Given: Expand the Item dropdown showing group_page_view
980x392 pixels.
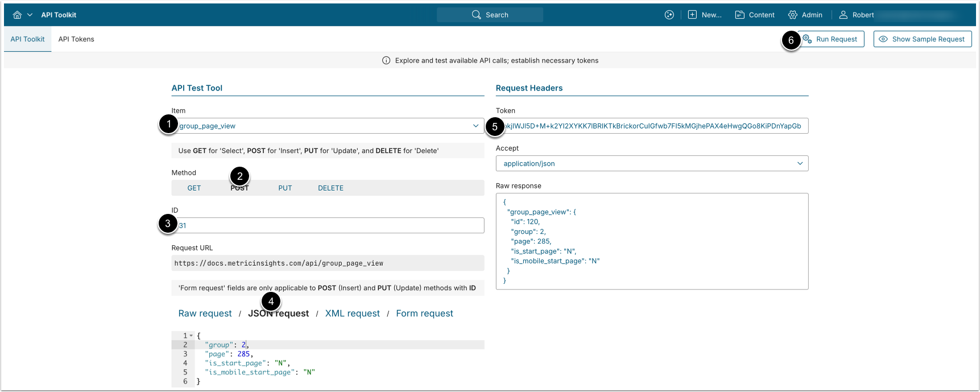Looking at the screenshot, I should [475, 126].
